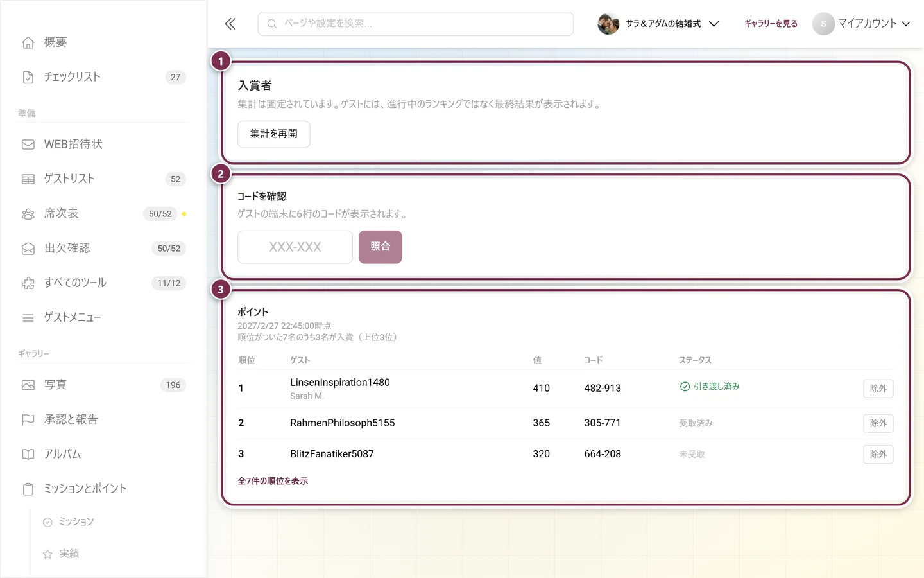Collapse the sidebar with double-chevron icon
Screen dimensions: 924x578
[230, 24]
